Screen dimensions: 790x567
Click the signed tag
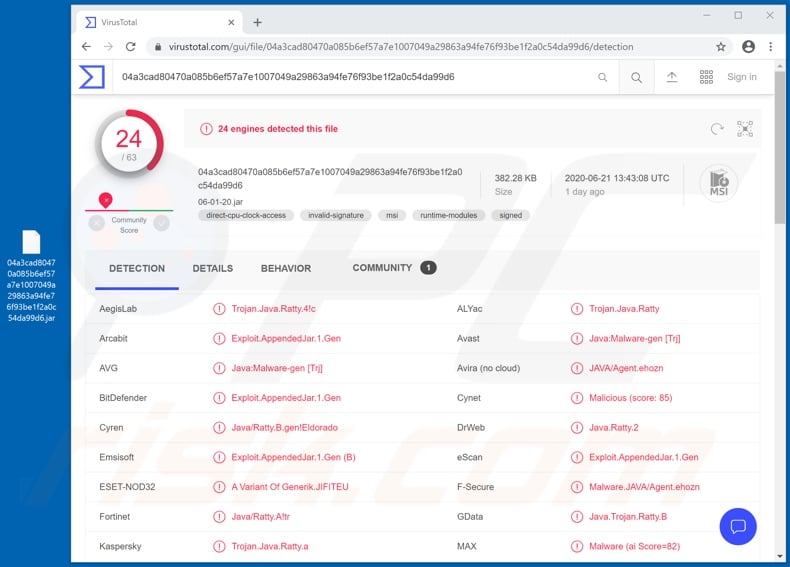click(x=510, y=215)
